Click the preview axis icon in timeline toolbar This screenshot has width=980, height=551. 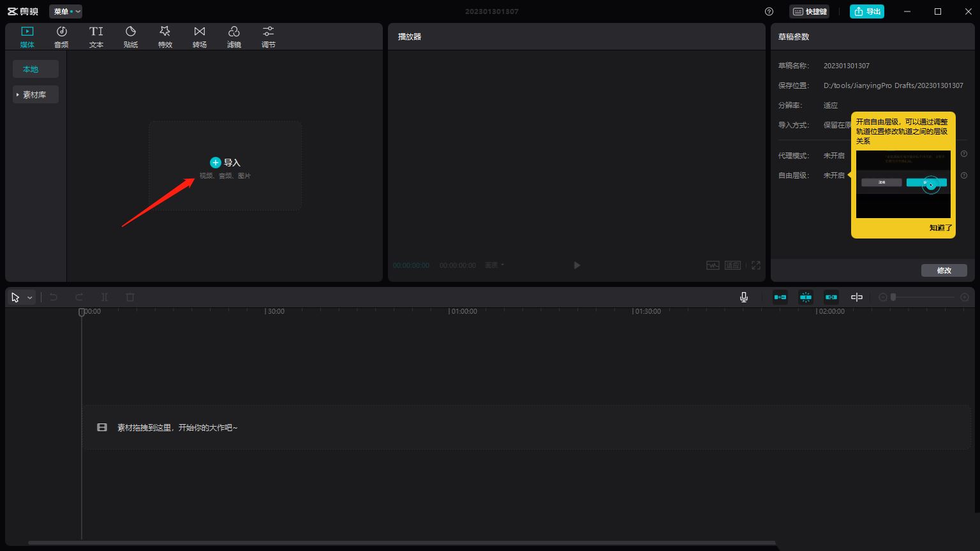(x=856, y=297)
